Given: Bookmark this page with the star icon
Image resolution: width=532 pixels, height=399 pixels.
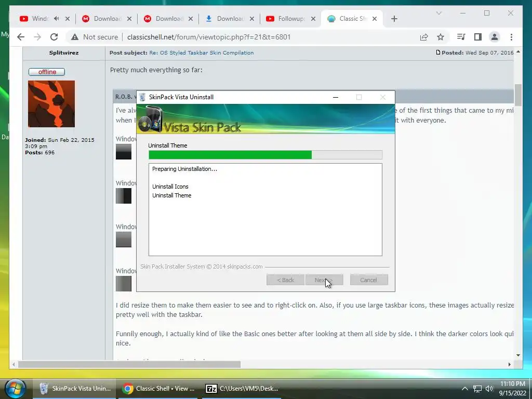Looking at the screenshot, I should 441,37.
